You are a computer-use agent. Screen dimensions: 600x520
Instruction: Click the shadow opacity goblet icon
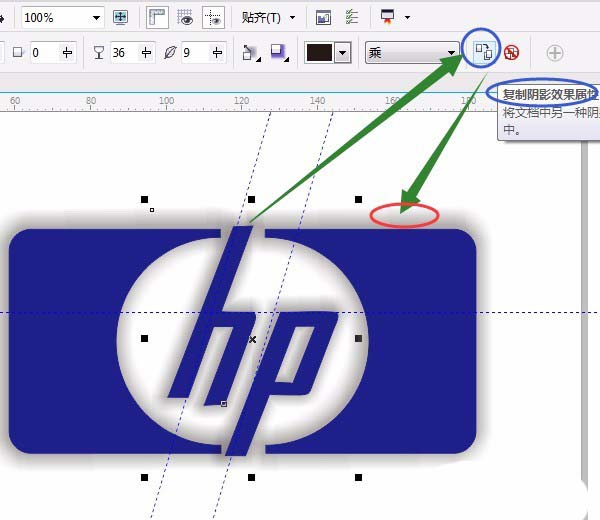[99, 52]
